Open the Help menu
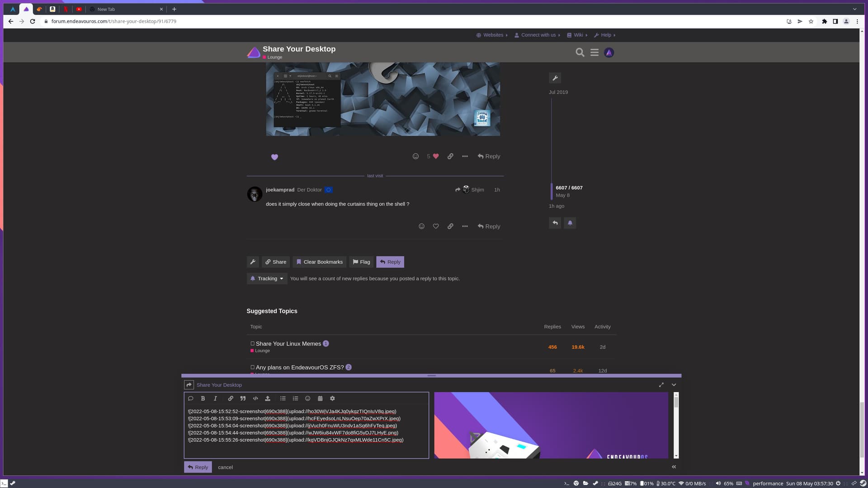This screenshot has height=488, width=868. [x=604, y=35]
